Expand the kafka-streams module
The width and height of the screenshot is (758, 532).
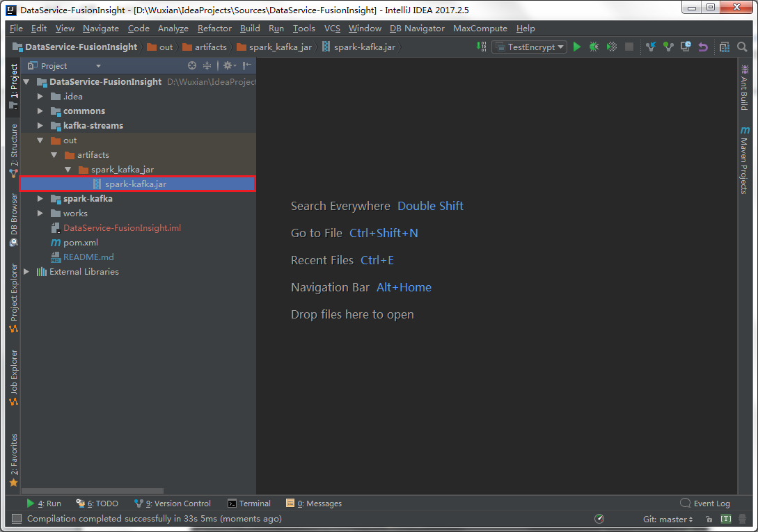click(x=40, y=125)
